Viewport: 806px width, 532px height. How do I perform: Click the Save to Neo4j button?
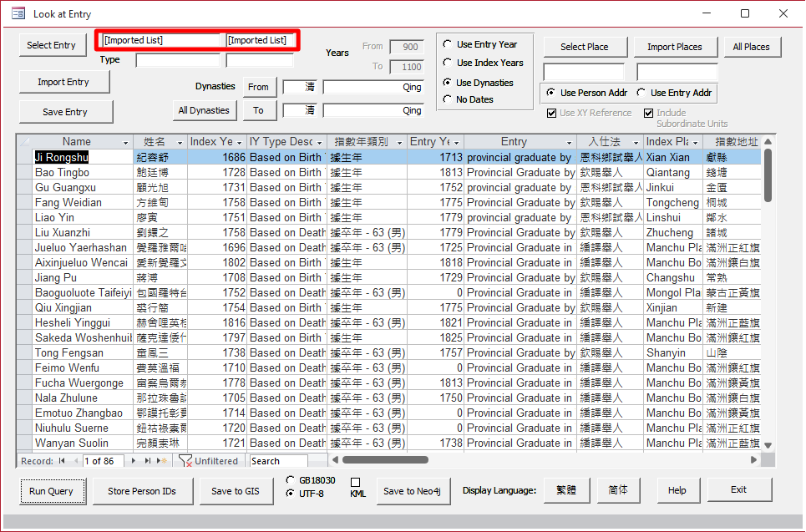click(x=411, y=491)
